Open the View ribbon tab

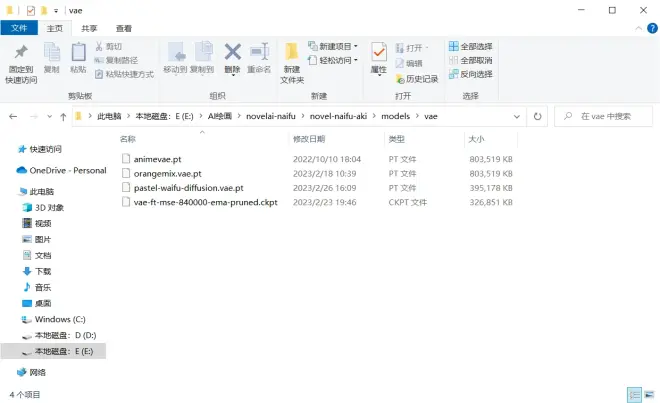[123, 28]
